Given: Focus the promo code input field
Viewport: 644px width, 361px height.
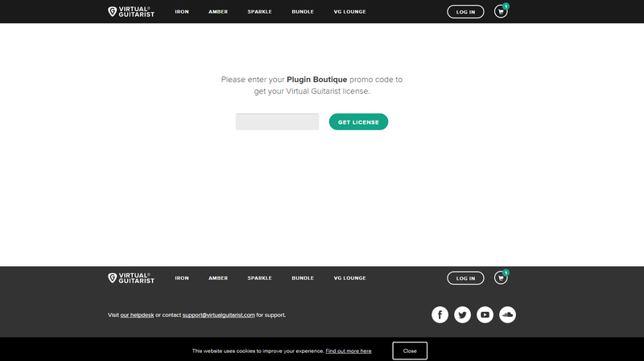Looking at the screenshot, I should [277, 122].
